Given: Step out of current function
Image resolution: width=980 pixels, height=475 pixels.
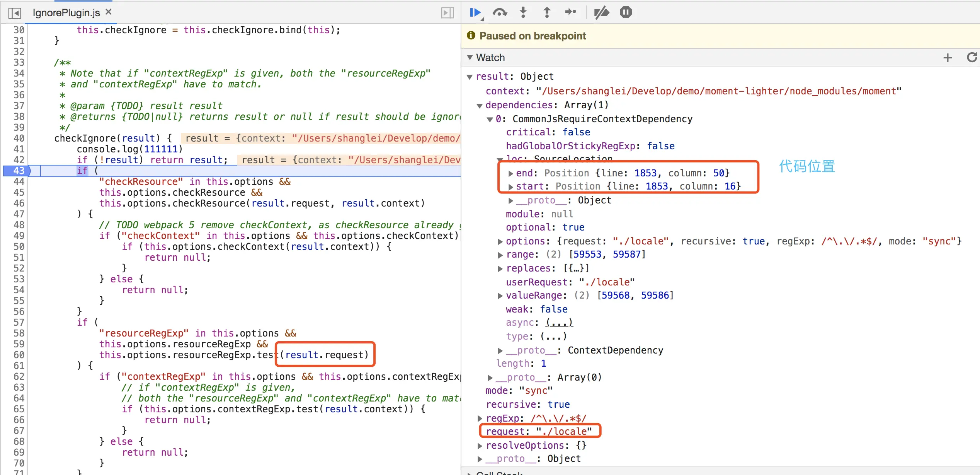Looking at the screenshot, I should [x=547, y=13].
